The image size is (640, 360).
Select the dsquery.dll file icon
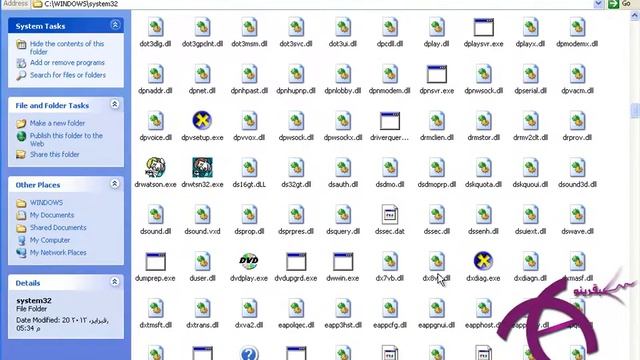click(343, 215)
